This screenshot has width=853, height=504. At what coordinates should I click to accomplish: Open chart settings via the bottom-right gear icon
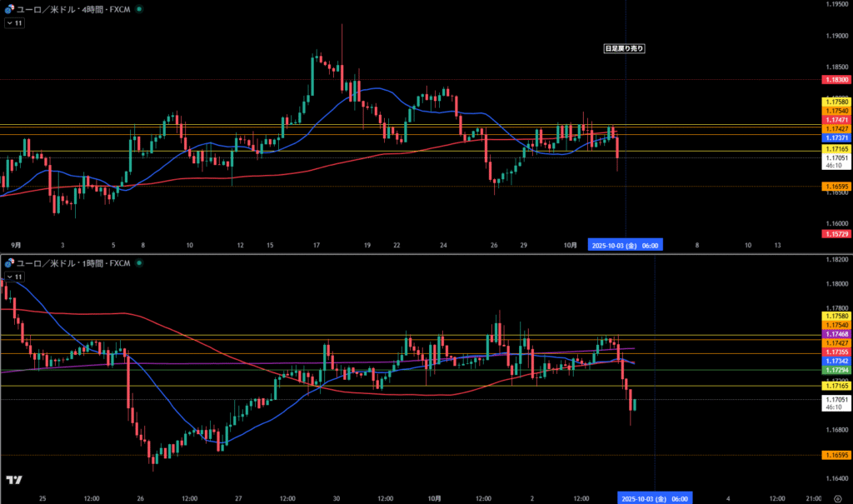(836, 497)
